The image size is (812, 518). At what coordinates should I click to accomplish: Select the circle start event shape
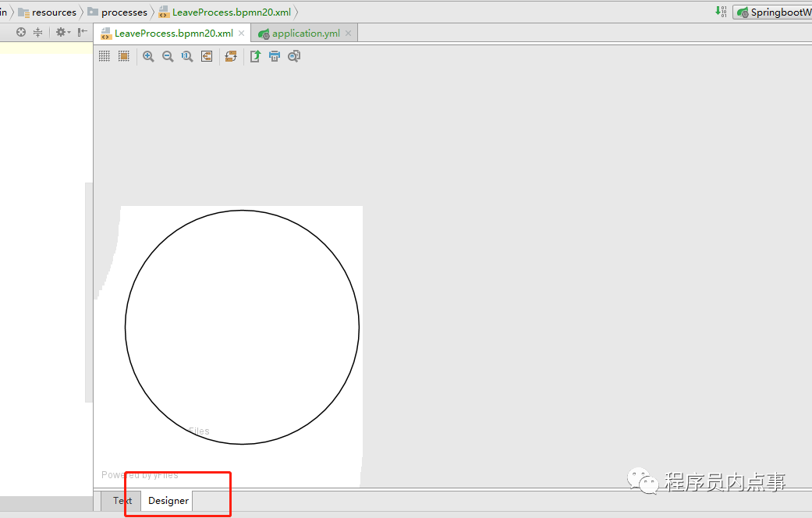point(242,327)
